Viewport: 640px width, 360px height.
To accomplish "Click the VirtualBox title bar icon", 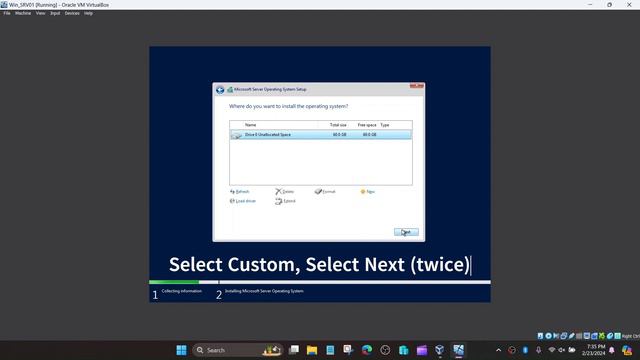I will pyautogui.click(x=4, y=4).
